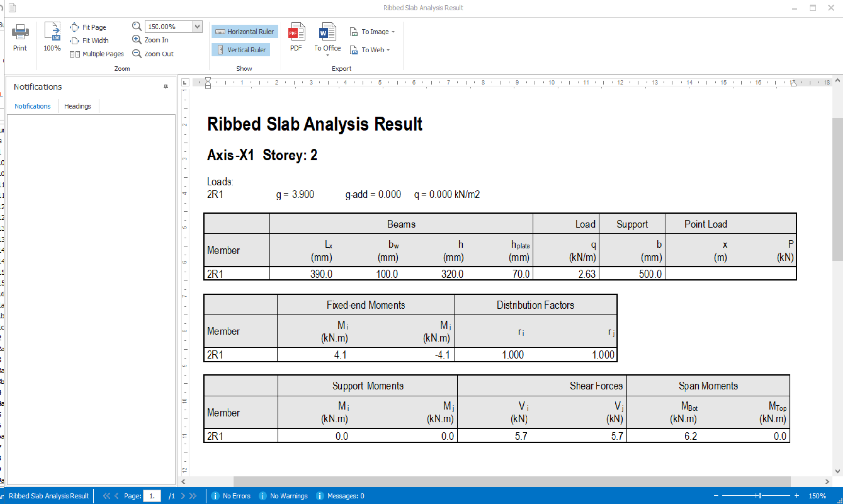The height and width of the screenshot is (504, 843).
Task: Click the Zoom Out magnifier
Action: (137, 54)
